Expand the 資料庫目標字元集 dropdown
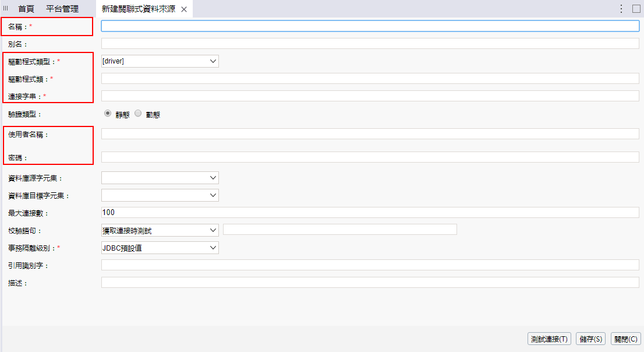 (x=160, y=195)
